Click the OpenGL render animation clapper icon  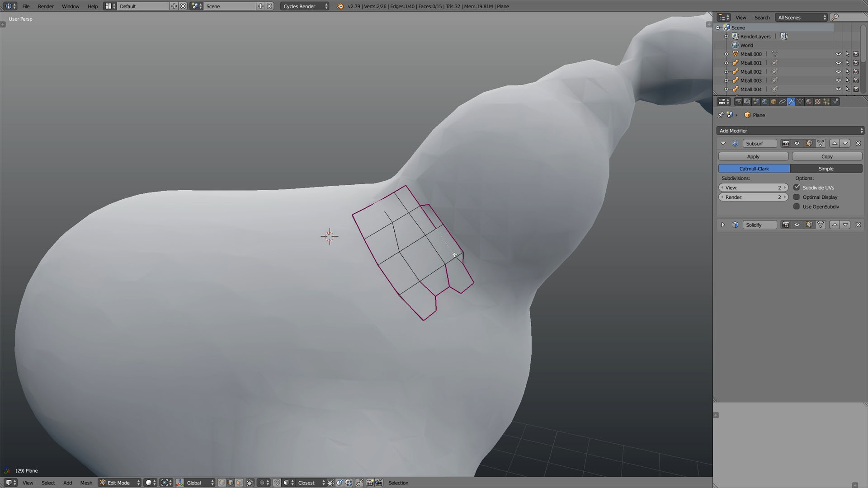pos(379,483)
